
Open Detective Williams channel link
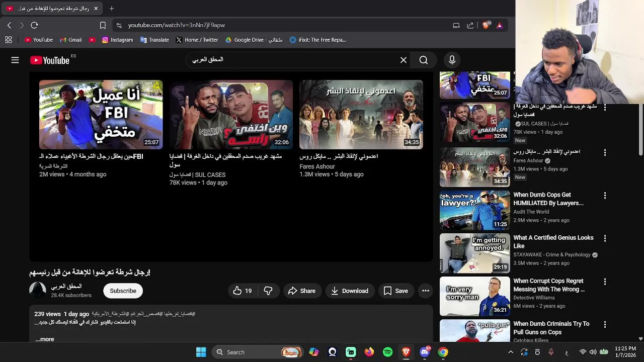(x=534, y=298)
